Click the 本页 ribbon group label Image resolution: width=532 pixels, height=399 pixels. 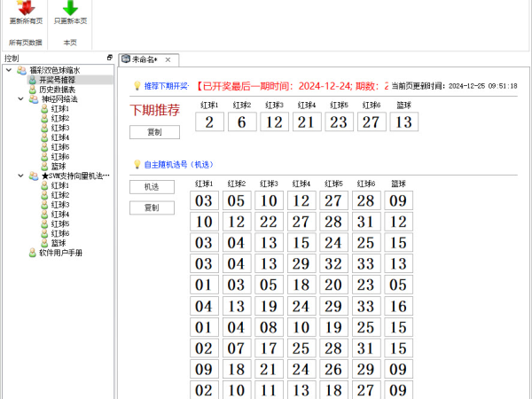coord(70,43)
